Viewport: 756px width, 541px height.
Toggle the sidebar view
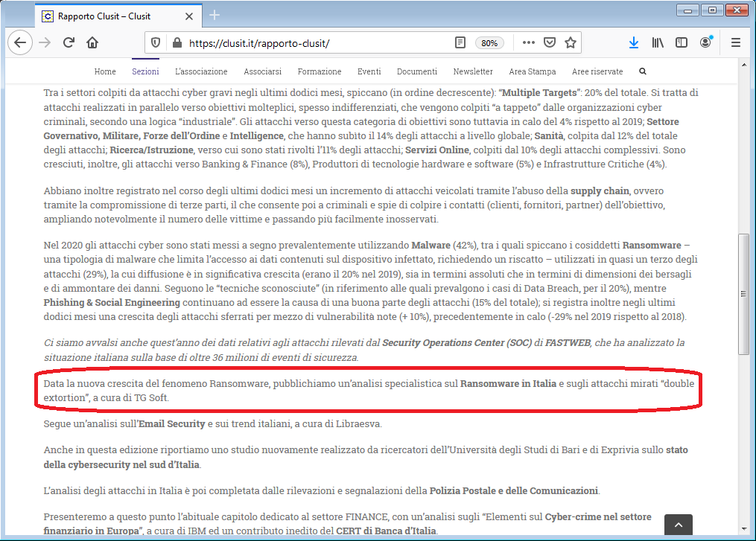682,43
